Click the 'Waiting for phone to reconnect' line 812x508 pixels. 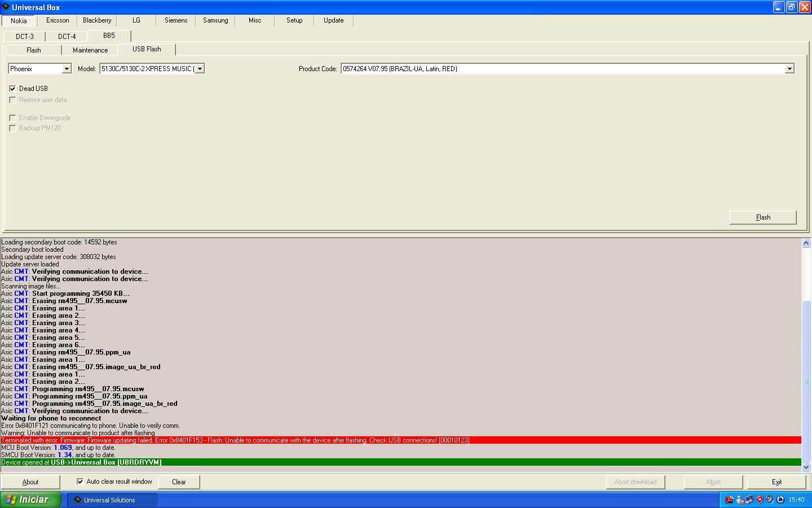click(x=51, y=418)
